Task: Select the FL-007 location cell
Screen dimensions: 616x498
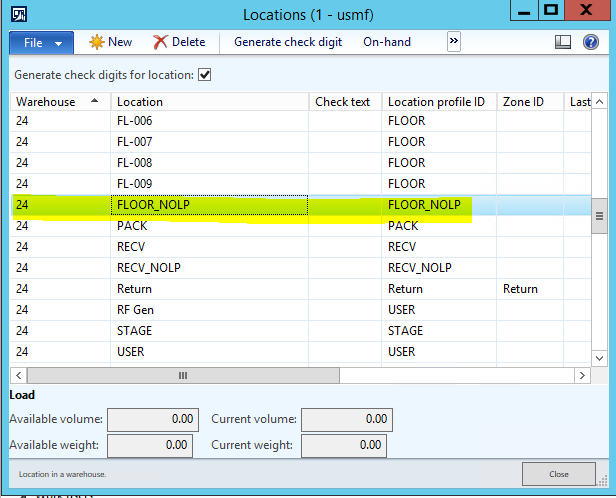Action: (x=210, y=142)
